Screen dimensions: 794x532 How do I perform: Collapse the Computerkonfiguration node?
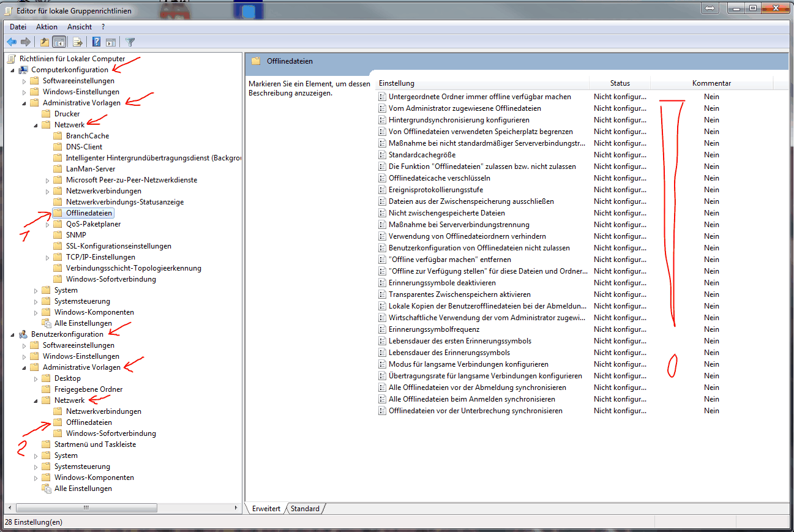(13, 70)
